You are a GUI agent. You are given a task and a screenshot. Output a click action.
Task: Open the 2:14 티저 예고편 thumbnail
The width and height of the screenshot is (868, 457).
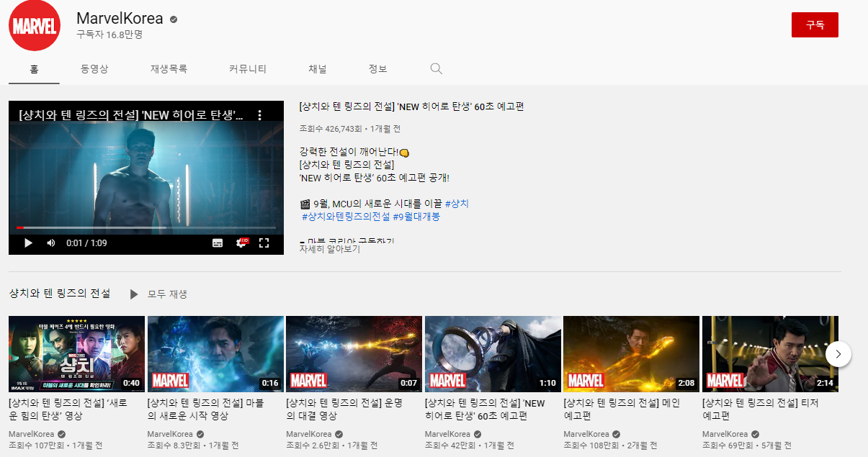click(x=771, y=354)
